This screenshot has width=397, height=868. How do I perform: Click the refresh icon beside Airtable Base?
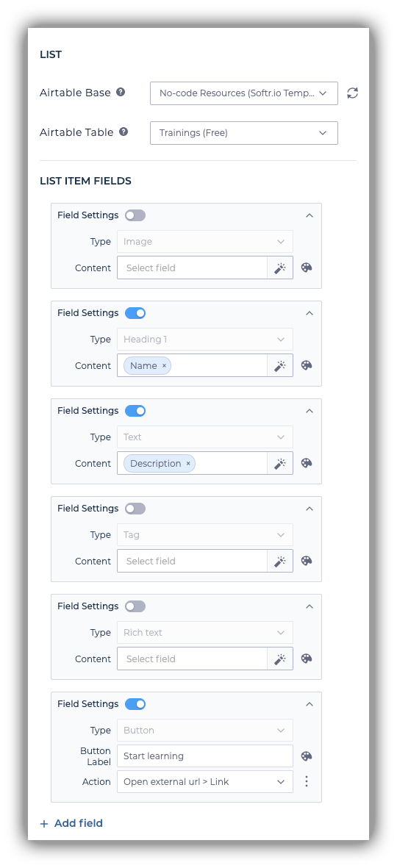tap(352, 93)
